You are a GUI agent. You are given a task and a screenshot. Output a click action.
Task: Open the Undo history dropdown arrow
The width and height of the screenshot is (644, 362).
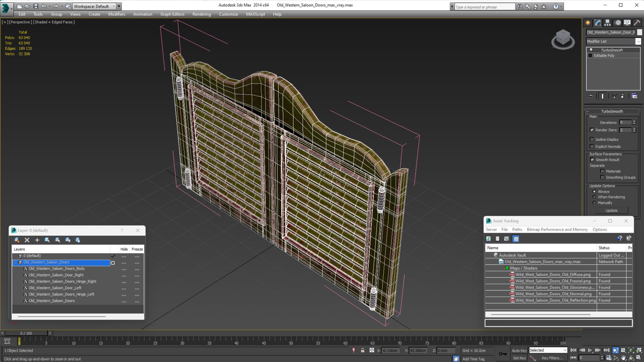click(x=50, y=6)
